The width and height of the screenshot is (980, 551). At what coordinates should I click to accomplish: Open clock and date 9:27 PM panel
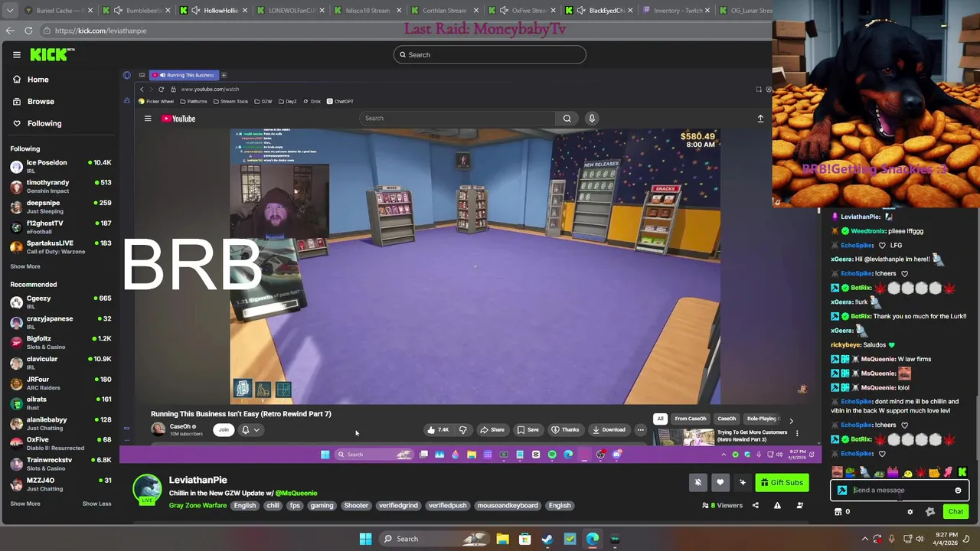click(946, 539)
